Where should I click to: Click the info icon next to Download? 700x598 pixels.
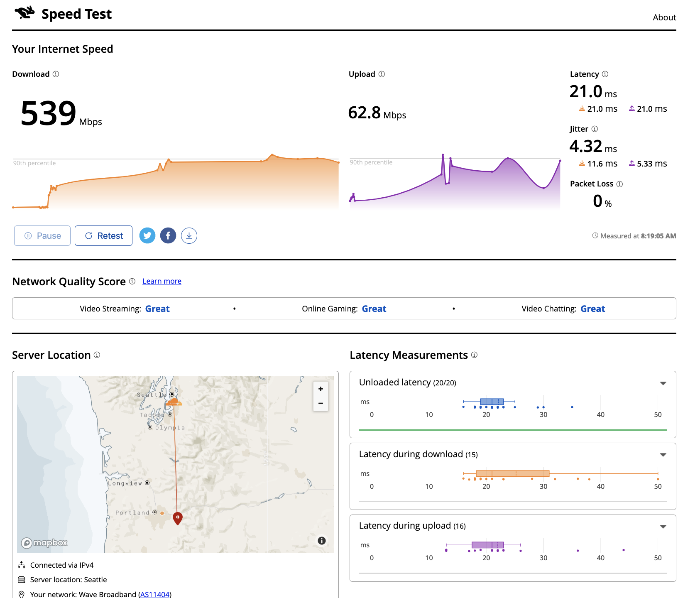56,74
